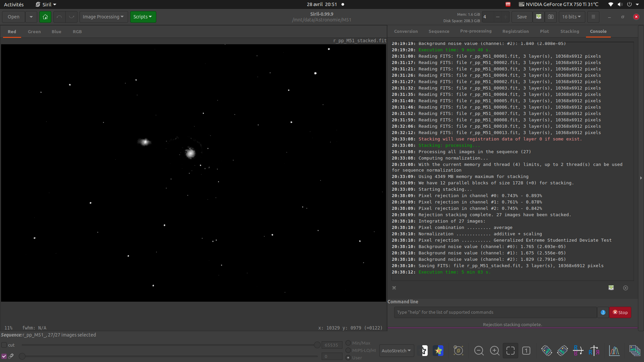Enable the cut checkbox
Screen dimensions: 644x362
pyautogui.click(x=4, y=345)
